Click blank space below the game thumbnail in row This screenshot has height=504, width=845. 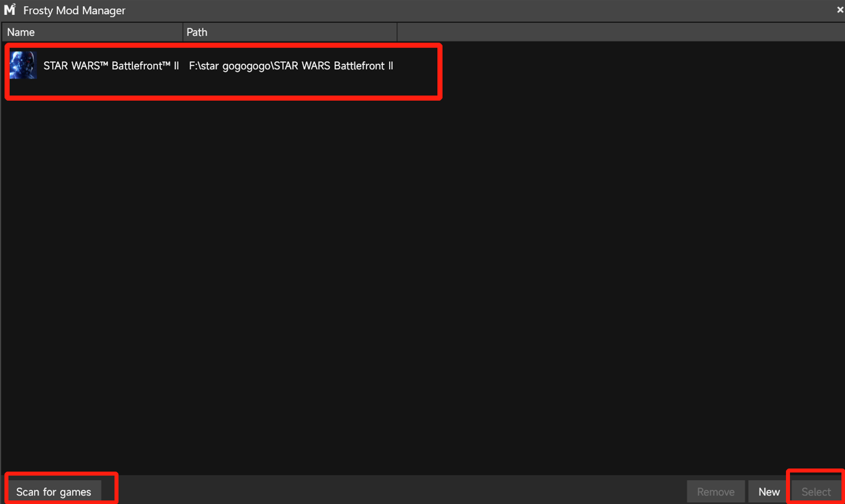(x=23, y=88)
